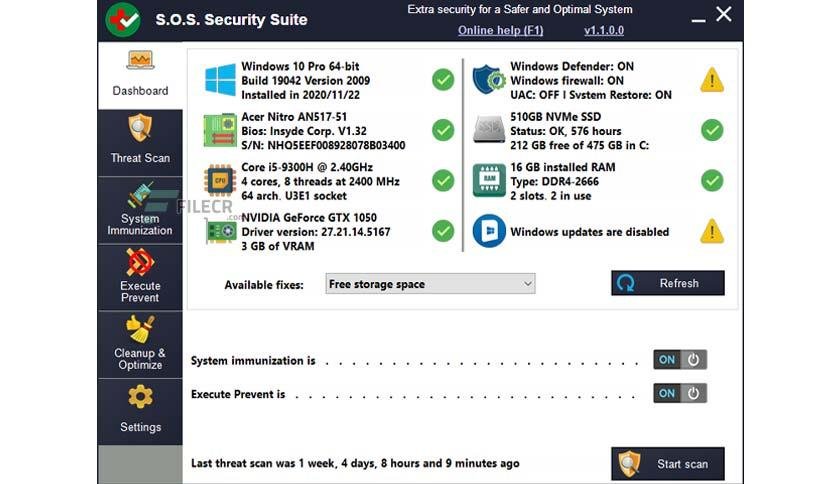Open the Online help (F1) link
Screen dimensions: 836x484
click(500, 30)
